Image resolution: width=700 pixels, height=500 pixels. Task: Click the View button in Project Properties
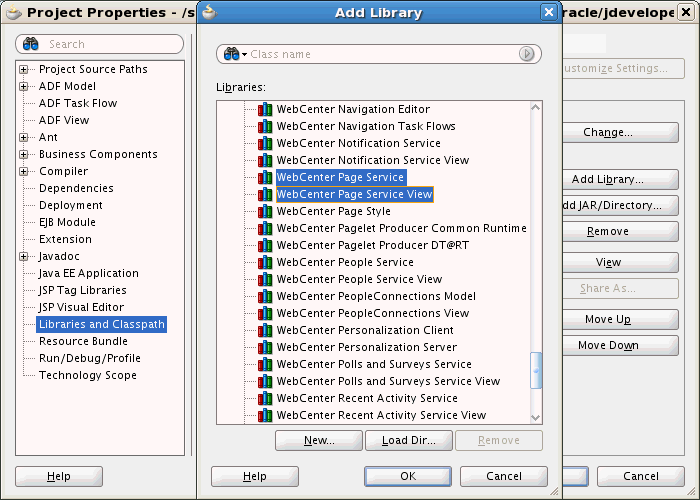point(620,262)
